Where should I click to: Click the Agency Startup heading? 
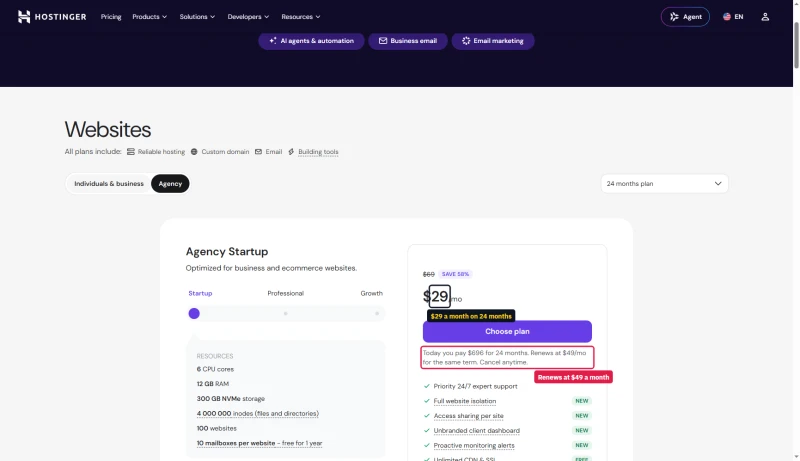(227, 251)
